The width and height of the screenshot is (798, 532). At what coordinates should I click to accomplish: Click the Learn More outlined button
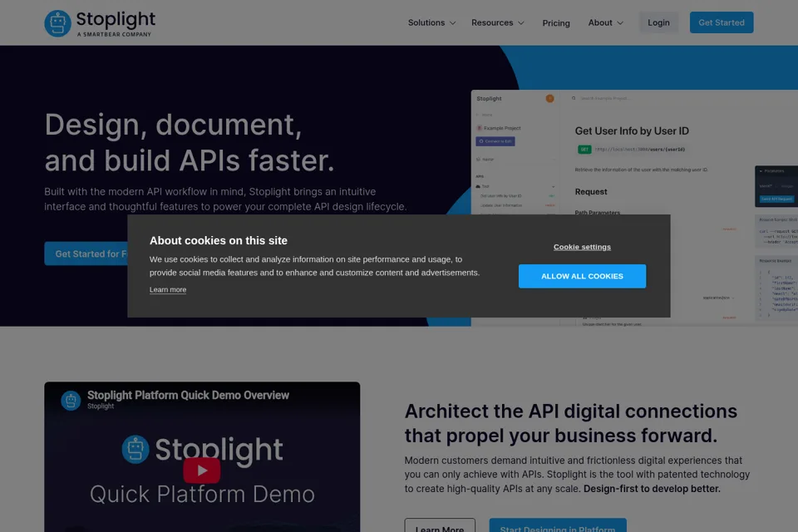pos(440,525)
